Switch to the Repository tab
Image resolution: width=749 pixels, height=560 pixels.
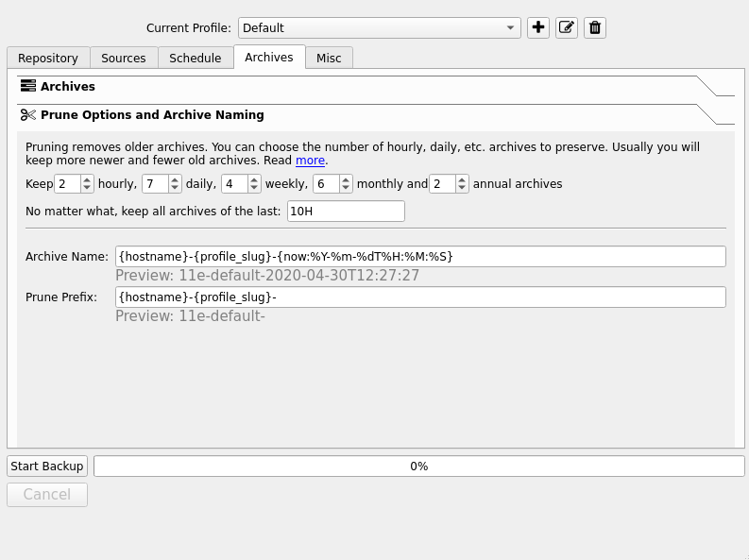click(48, 59)
